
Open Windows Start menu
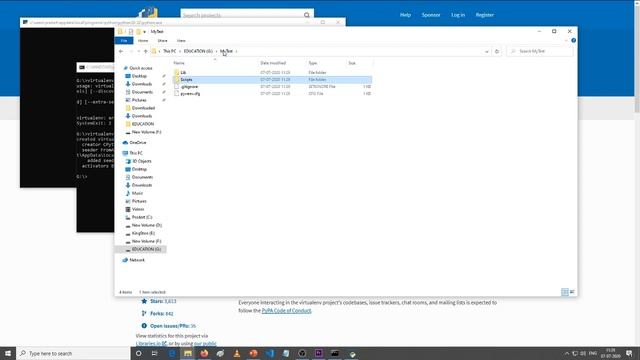(x=8, y=353)
